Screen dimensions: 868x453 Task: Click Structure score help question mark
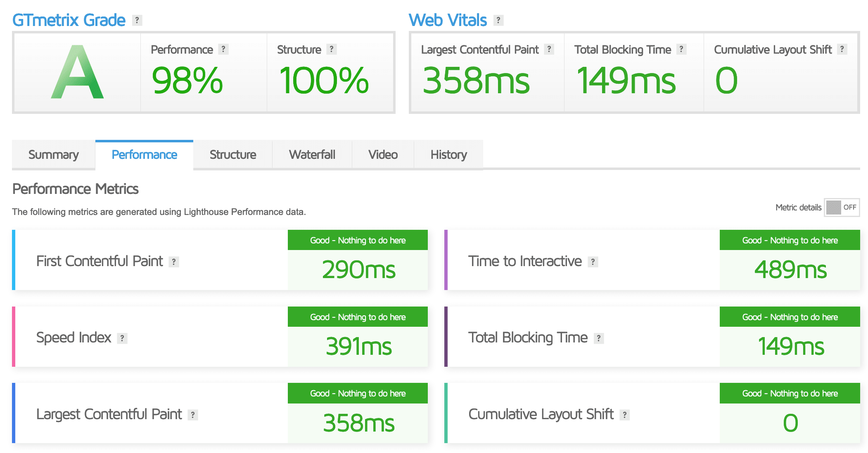tap(332, 50)
